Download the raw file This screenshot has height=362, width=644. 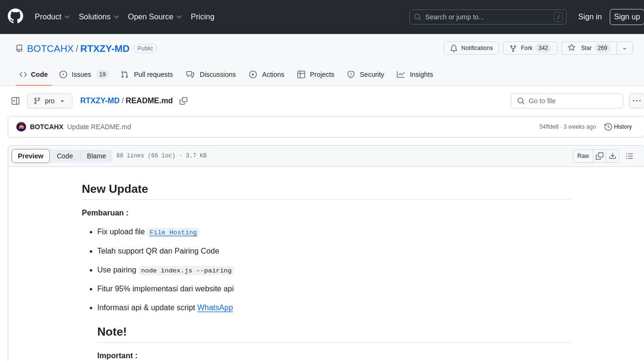tap(613, 156)
